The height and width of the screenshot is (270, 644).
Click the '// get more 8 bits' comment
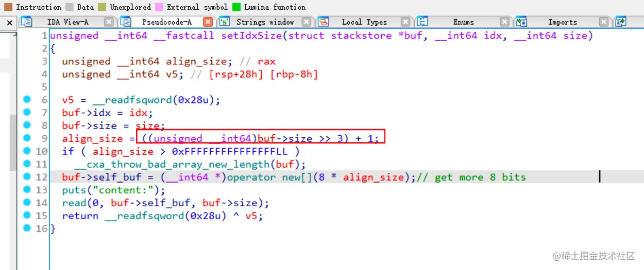(470, 177)
